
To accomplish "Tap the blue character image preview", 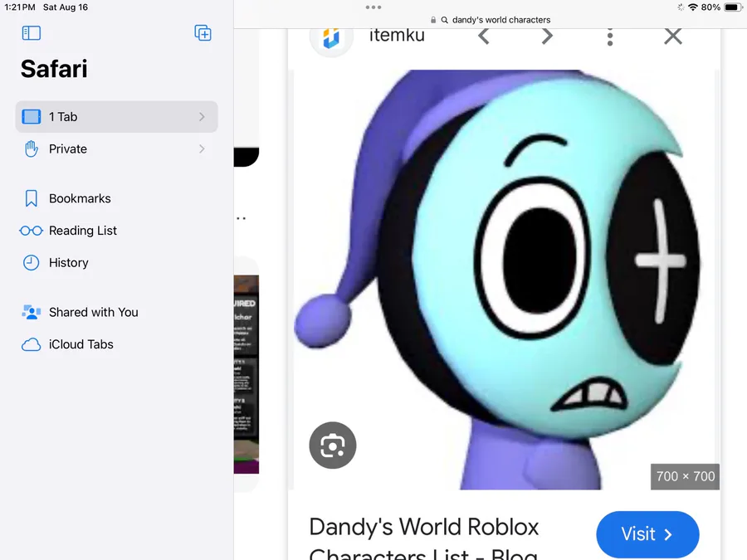I will pyautogui.click(x=504, y=280).
